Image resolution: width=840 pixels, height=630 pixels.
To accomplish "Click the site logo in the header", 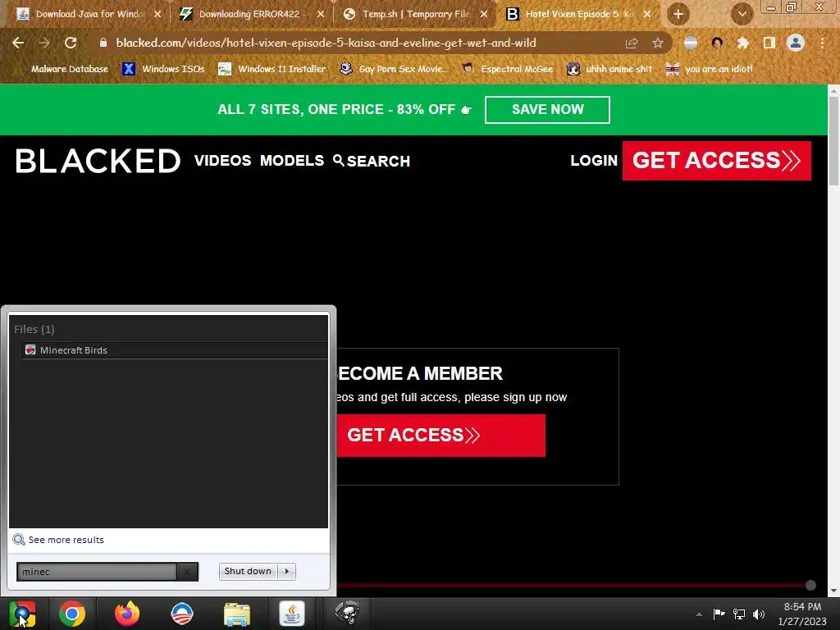I will click(98, 161).
